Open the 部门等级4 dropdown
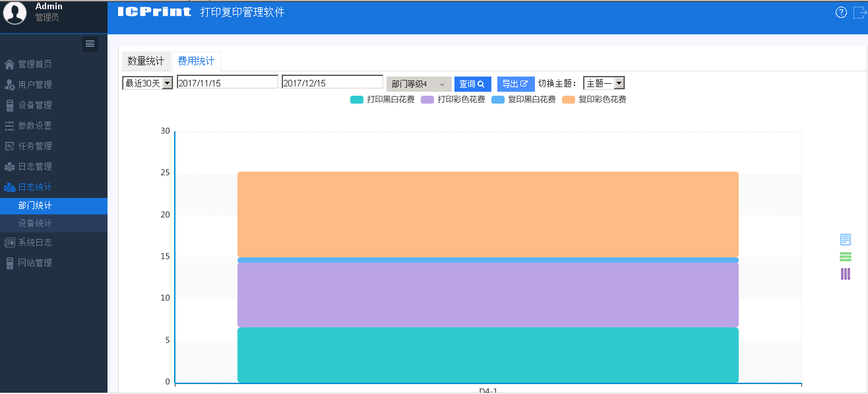Viewport: 868px width, 394px height. (x=419, y=84)
